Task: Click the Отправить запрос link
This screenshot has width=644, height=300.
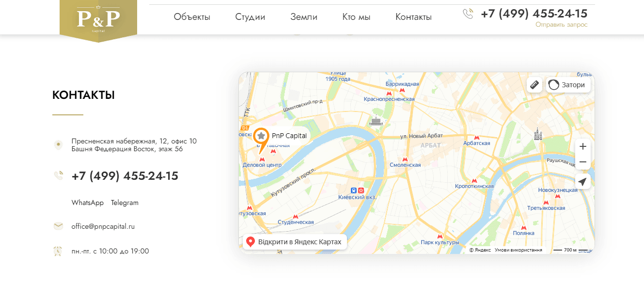Action: click(x=561, y=25)
